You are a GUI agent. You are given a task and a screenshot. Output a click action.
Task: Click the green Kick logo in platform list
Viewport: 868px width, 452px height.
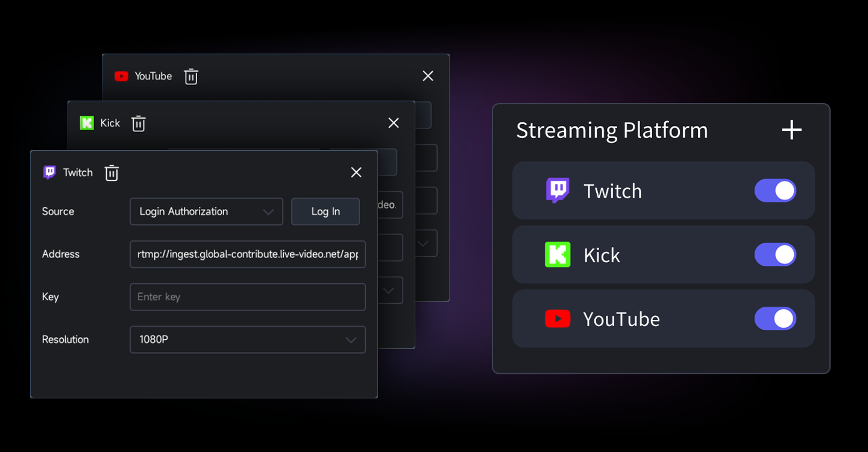[x=558, y=254]
